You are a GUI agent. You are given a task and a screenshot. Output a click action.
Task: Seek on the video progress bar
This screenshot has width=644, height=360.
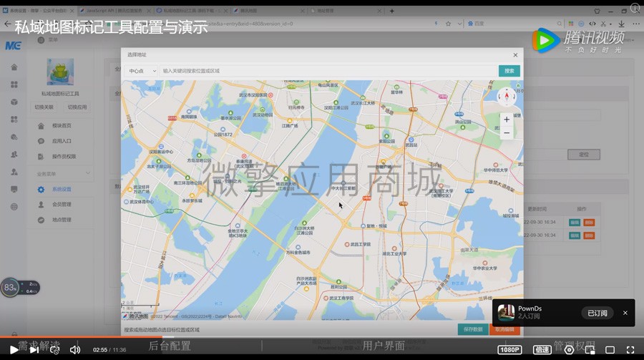(322, 337)
